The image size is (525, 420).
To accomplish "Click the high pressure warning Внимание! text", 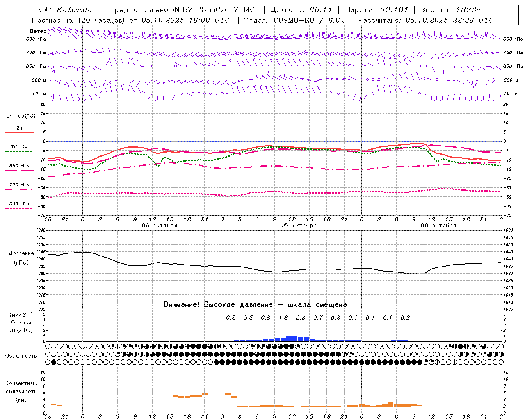I will (x=256, y=305).
